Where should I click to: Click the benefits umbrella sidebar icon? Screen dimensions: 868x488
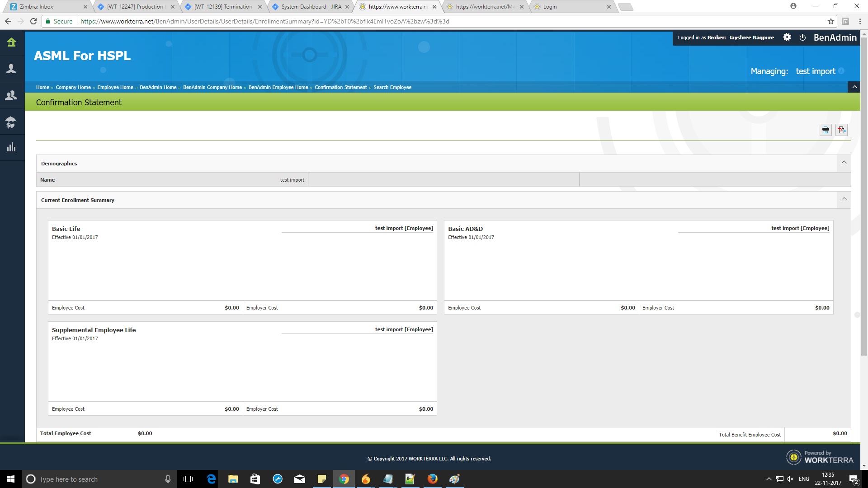coord(11,122)
